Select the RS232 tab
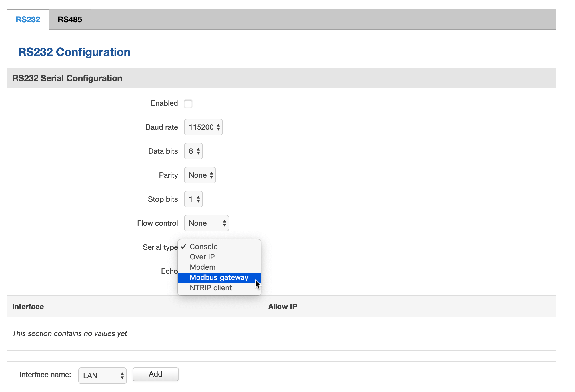The width and height of the screenshot is (575, 392). (28, 19)
